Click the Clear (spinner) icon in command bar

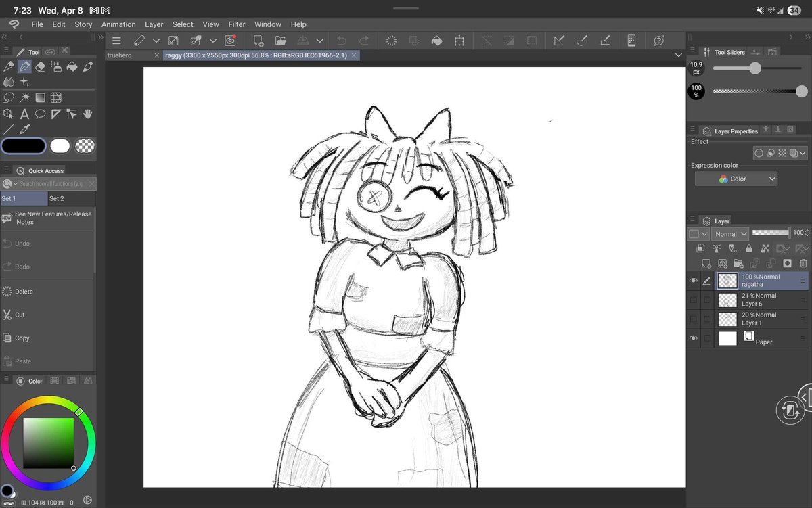391,41
